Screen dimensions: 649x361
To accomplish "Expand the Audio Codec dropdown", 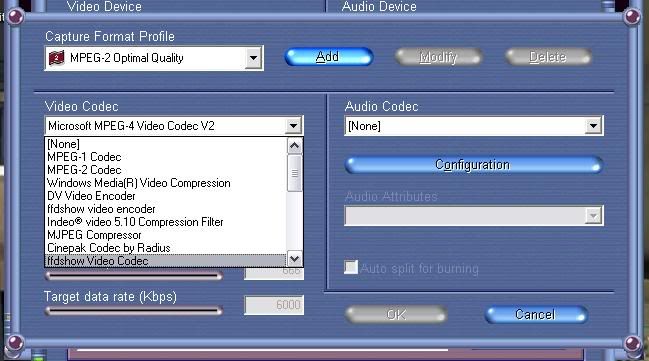I will (x=593, y=125).
